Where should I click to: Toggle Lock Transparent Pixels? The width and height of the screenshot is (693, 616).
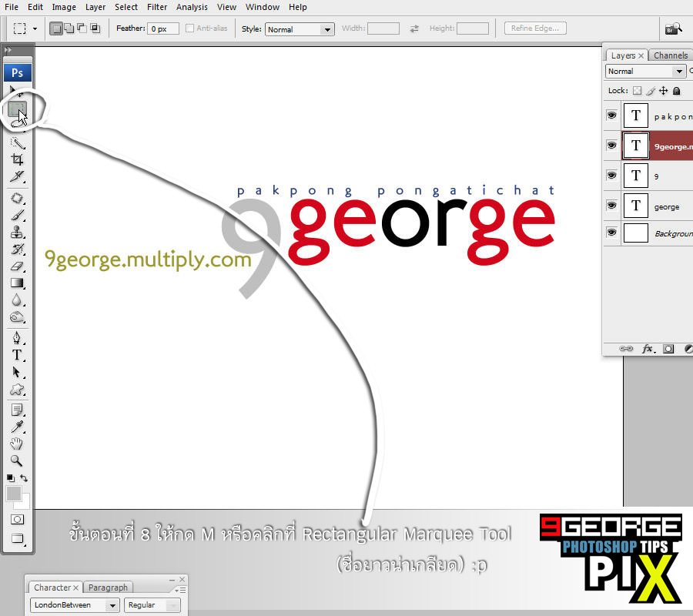tap(637, 91)
